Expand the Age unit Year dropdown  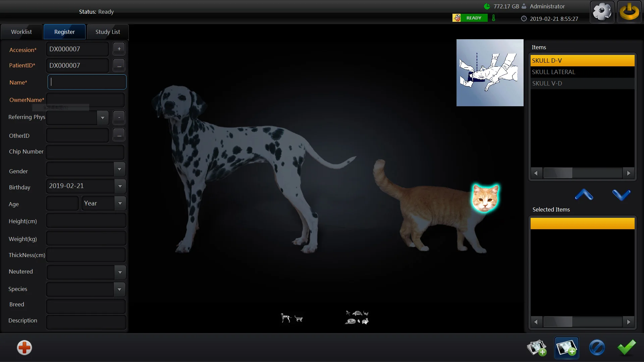coord(120,203)
